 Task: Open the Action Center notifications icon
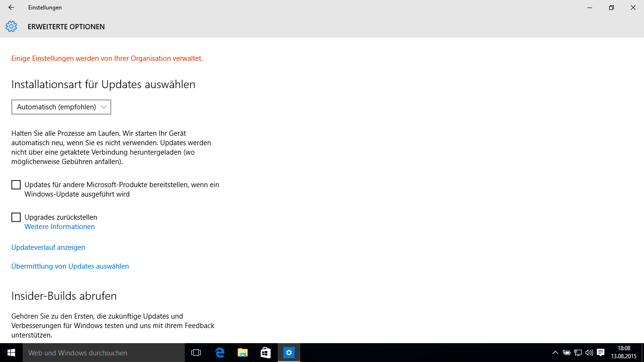click(x=601, y=353)
